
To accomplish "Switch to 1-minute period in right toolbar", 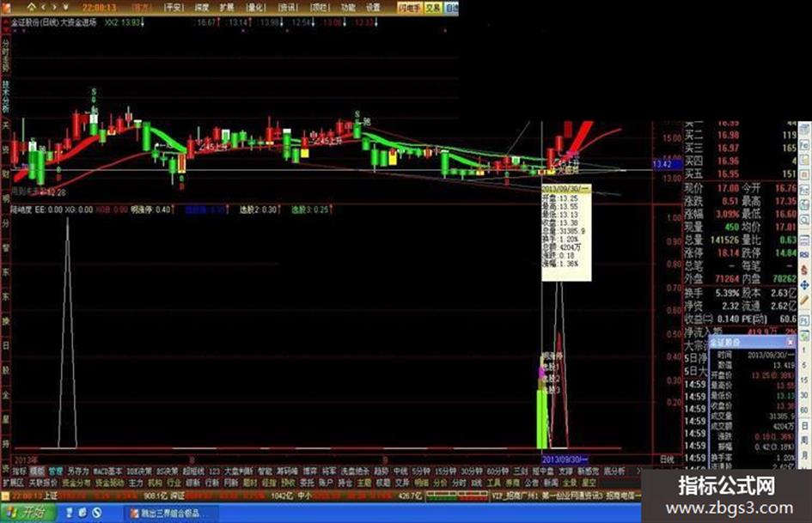I will [804, 350].
